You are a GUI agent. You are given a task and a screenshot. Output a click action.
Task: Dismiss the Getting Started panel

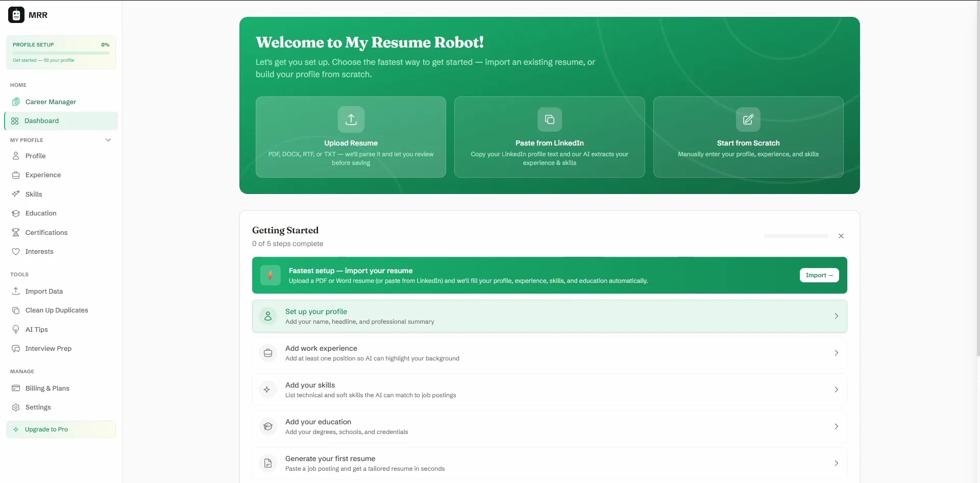tap(841, 236)
